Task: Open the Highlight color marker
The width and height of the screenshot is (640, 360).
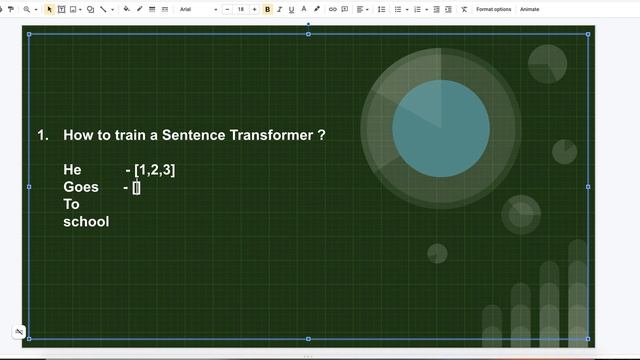Action: [x=317, y=9]
